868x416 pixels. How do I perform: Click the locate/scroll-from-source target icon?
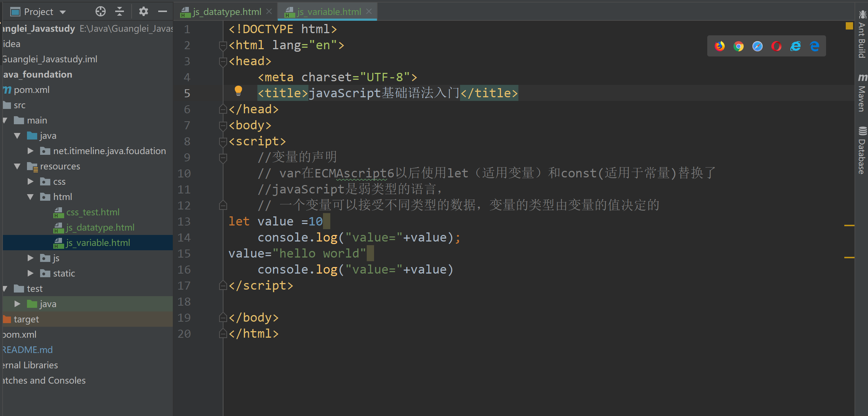[101, 12]
